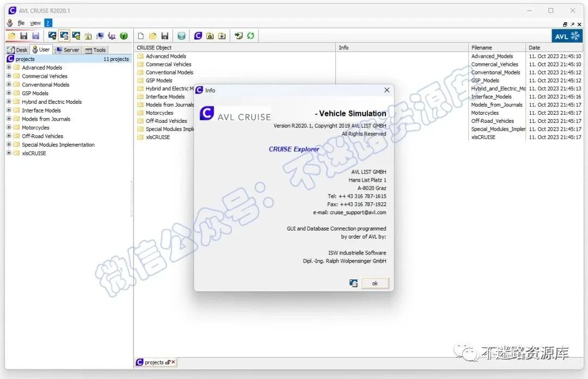This screenshot has height=379, width=588.
Task: Expand Motorcycles tree node
Action: pos(9,127)
